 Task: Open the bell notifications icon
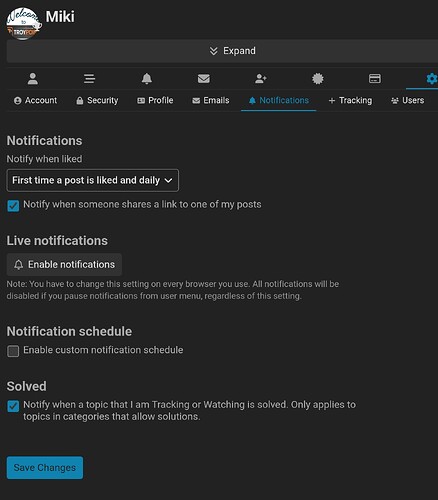pyautogui.click(x=147, y=79)
